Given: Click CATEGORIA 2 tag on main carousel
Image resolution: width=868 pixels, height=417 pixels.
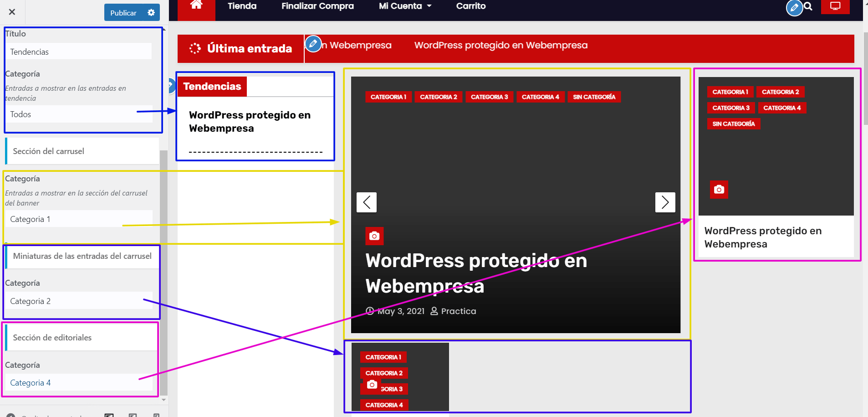Looking at the screenshot, I should point(439,97).
